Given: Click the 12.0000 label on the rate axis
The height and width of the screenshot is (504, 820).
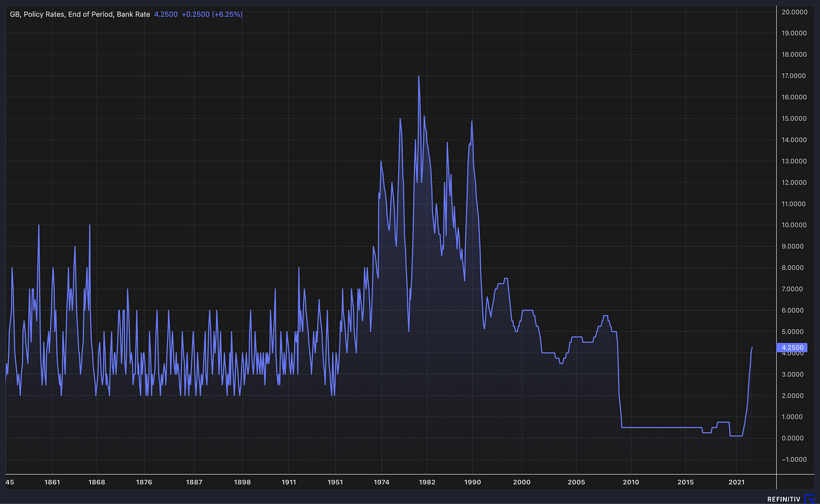Looking at the screenshot, I should point(794,182).
